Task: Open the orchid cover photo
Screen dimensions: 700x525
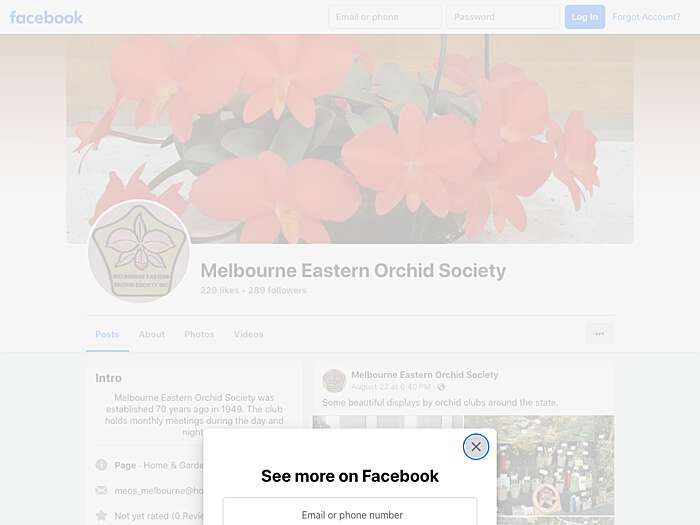Action: [350, 139]
